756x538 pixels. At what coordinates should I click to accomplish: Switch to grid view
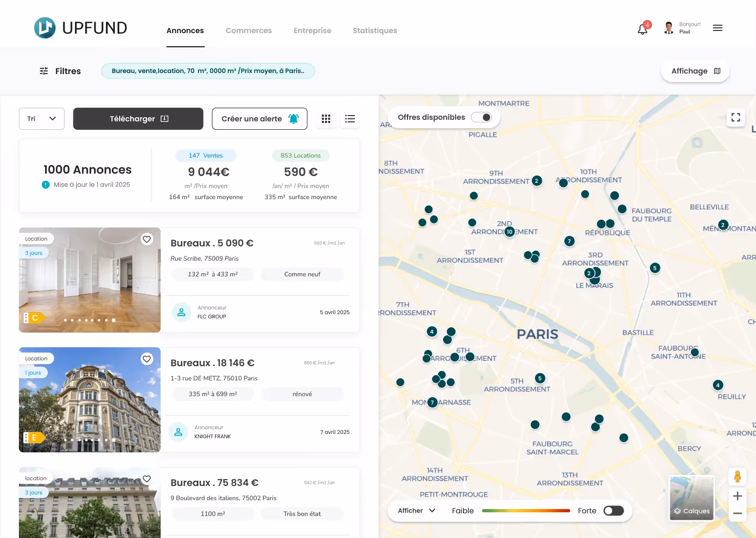pos(326,119)
